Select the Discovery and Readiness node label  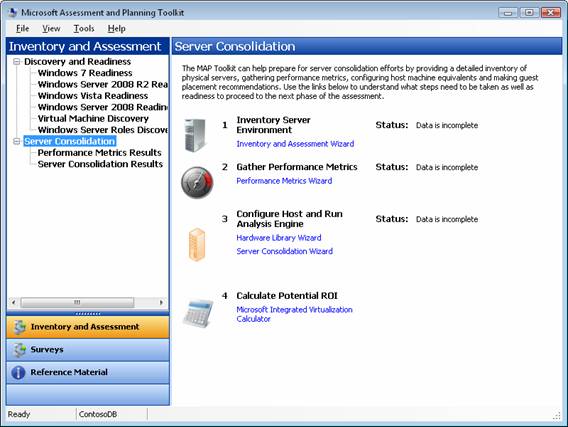(77, 62)
